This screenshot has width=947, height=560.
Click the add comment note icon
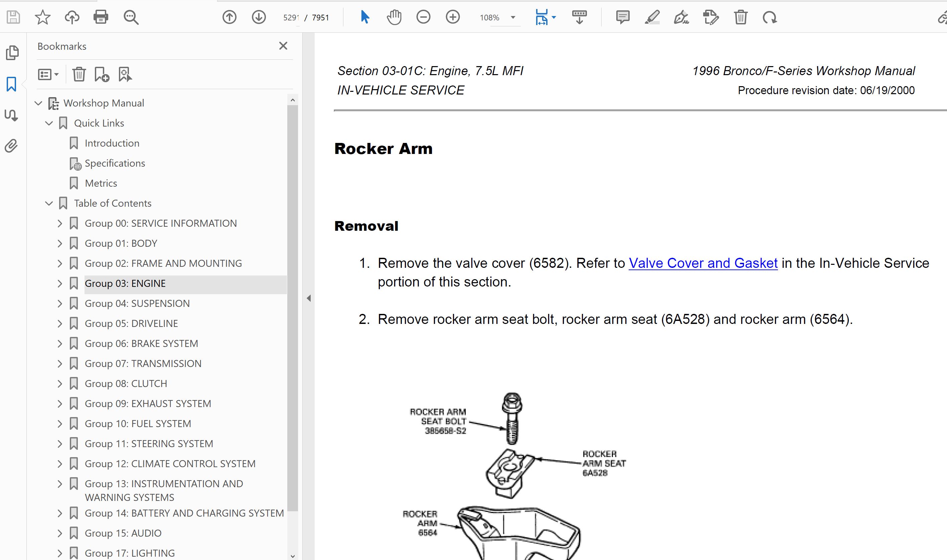click(622, 17)
